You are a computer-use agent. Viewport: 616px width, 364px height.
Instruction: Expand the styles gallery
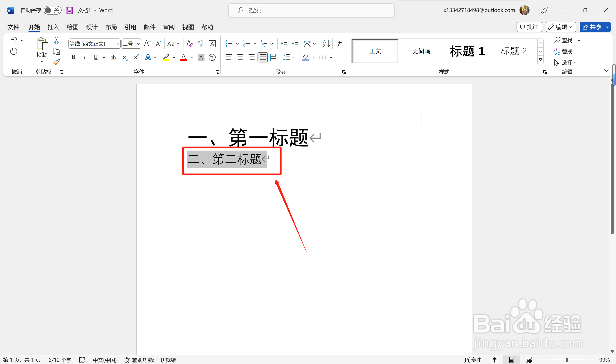(x=540, y=60)
